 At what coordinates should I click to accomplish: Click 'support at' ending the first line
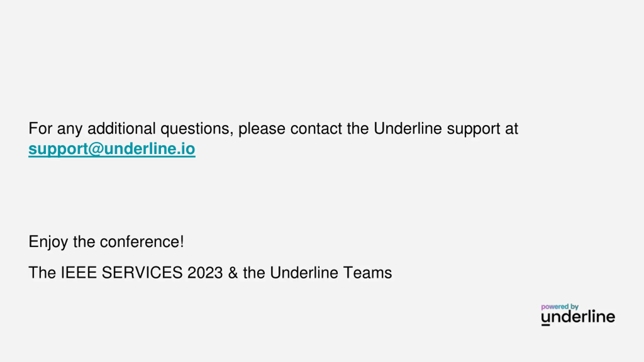click(x=482, y=129)
